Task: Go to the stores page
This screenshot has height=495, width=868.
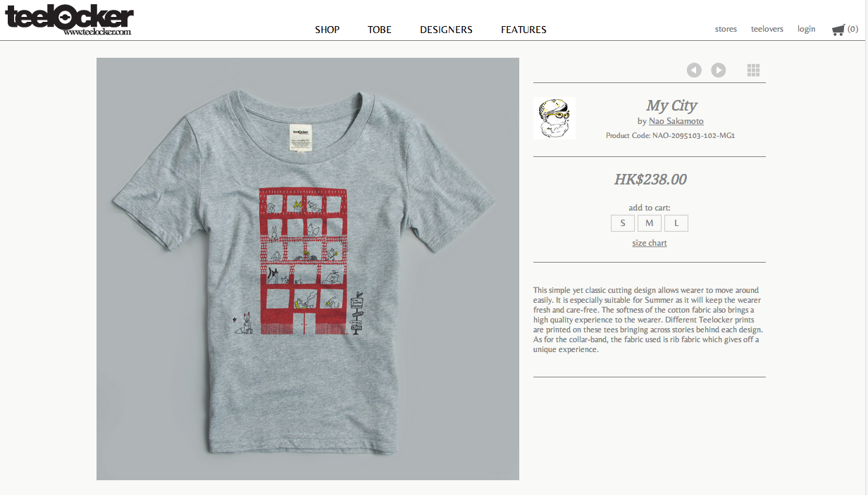Action: pos(726,29)
